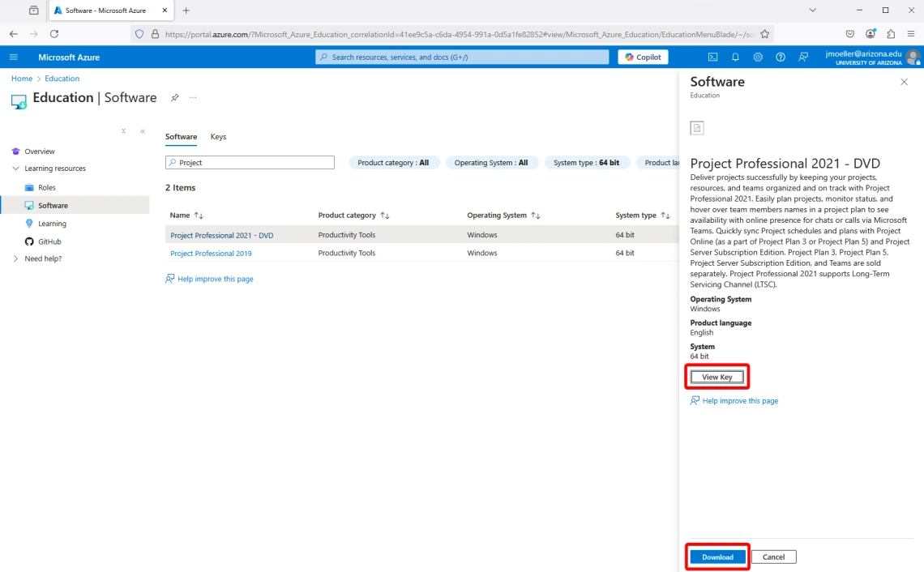Click the browser back arrow
Screen dimensions: 924x572
pos(14,34)
